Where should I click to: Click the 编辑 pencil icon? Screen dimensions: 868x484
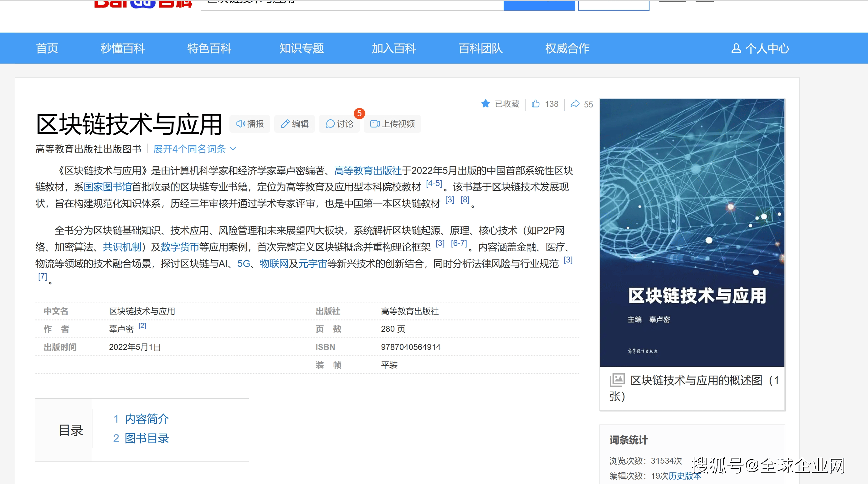tap(285, 124)
